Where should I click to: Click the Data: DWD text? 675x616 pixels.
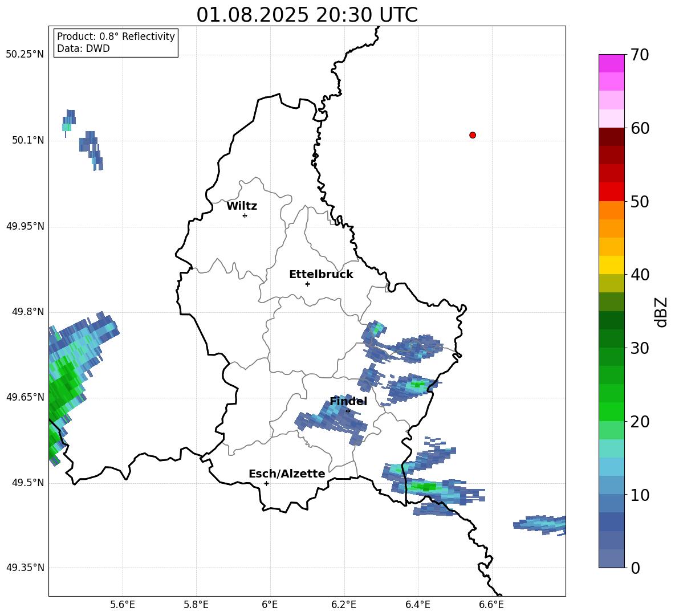click(83, 48)
